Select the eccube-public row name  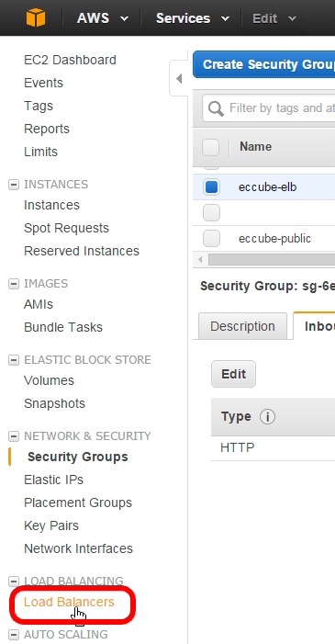[x=274, y=239]
